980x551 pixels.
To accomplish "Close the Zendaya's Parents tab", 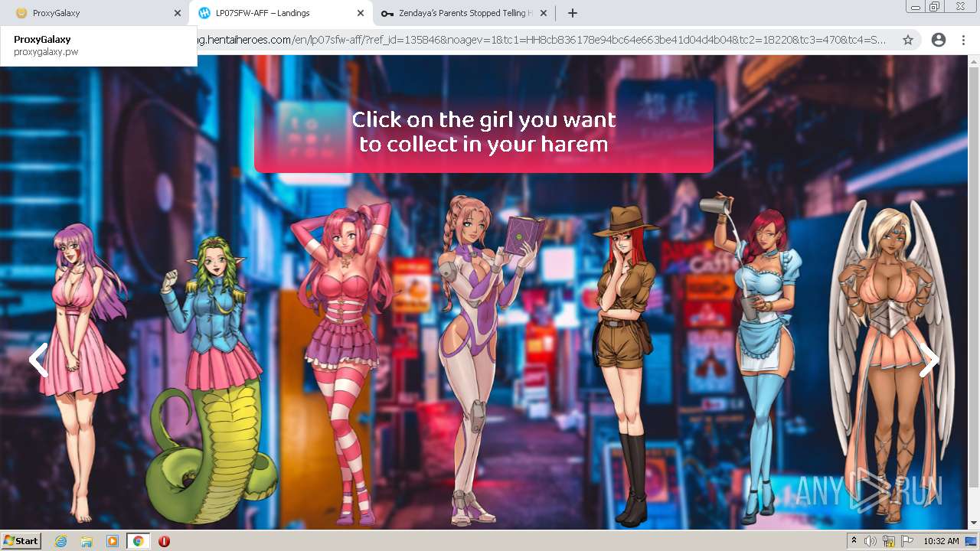I will (544, 13).
